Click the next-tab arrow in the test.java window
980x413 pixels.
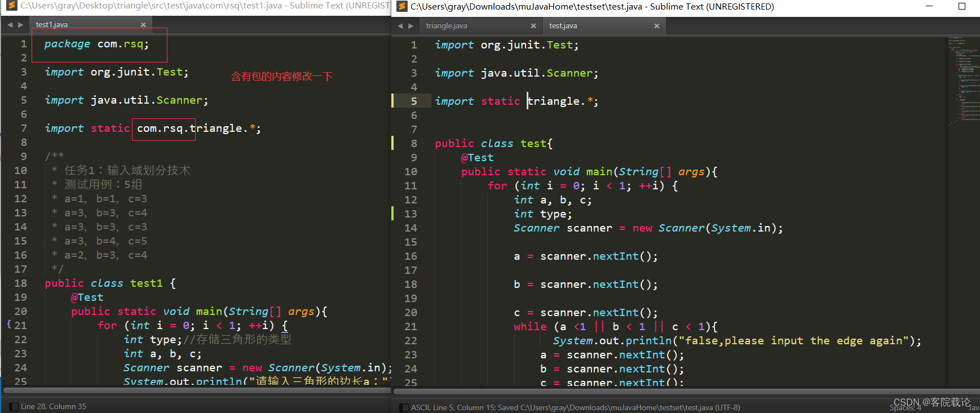[x=411, y=26]
